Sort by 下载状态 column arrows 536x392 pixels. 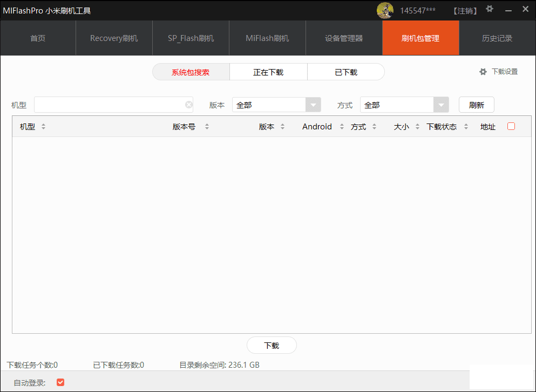coord(466,127)
